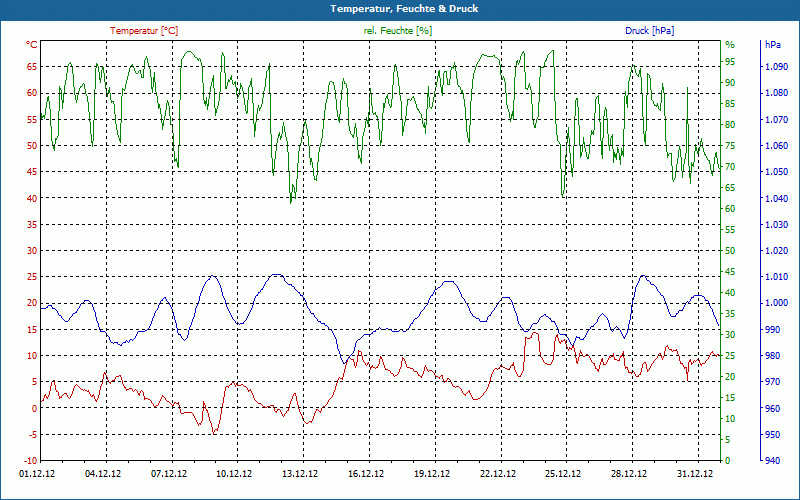Click the '40' temperature axis value
Image resolution: width=800 pixels, height=500 pixels.
coord(32,198)
